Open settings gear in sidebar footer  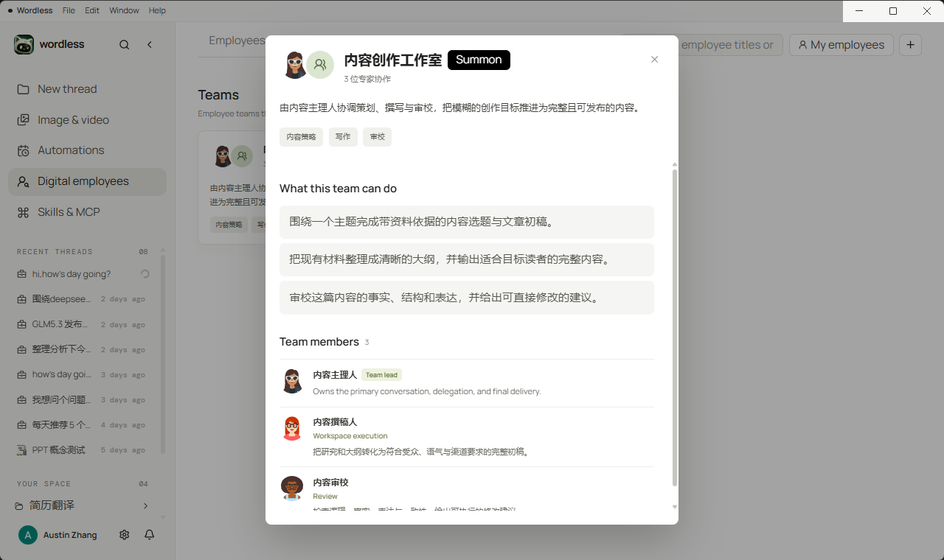(x=125, y=535)
